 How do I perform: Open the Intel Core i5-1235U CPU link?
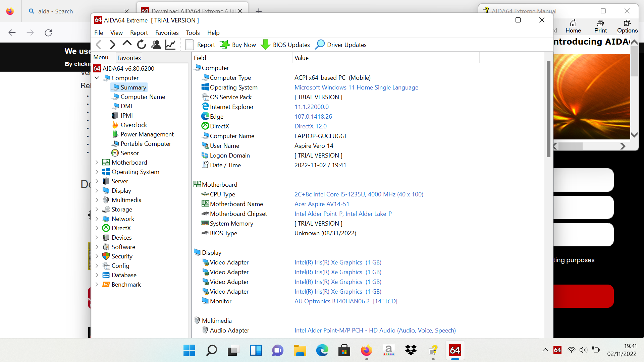(359, 194)
